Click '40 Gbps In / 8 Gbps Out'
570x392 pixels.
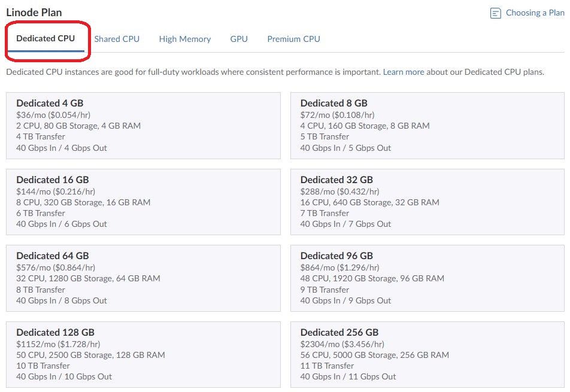(62, 300)
